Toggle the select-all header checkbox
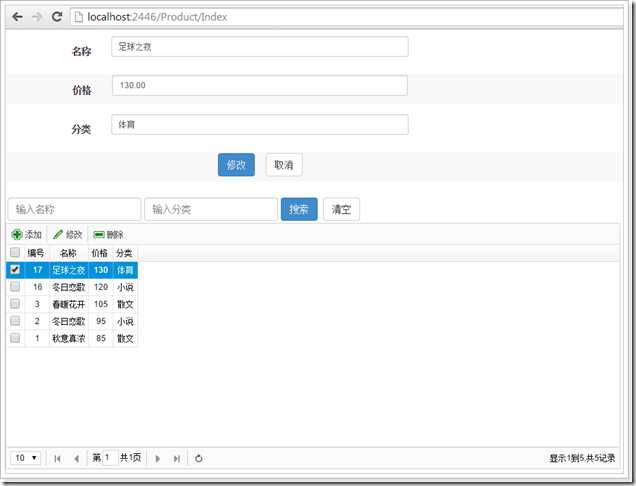Viewport: 636px width, 486px height. pos(15,252)
